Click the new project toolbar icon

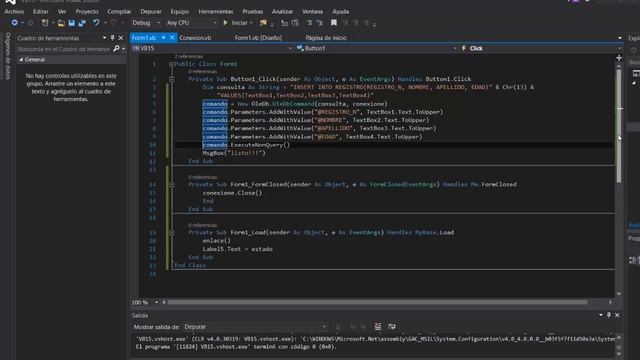[x=45, y=23]
